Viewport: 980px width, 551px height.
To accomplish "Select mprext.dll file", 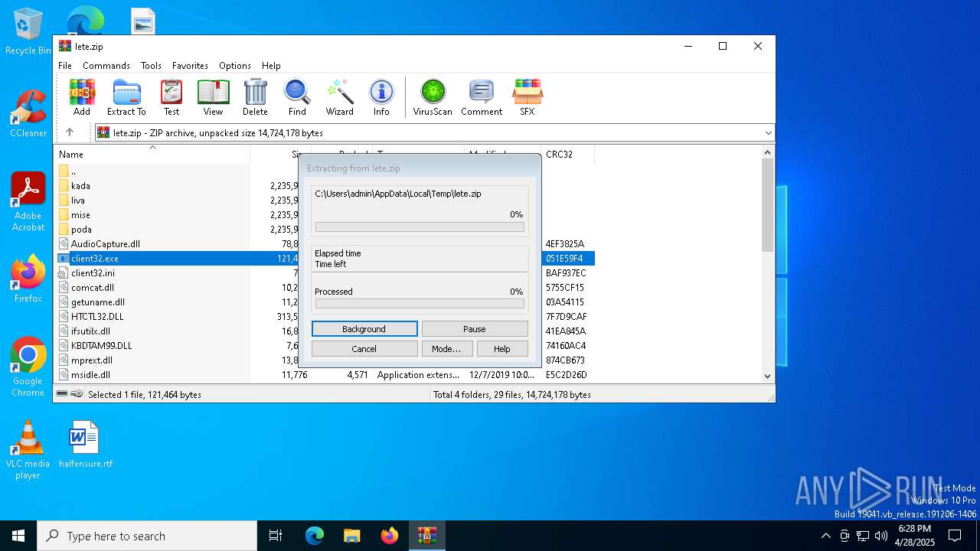I will tap(92, 360).
